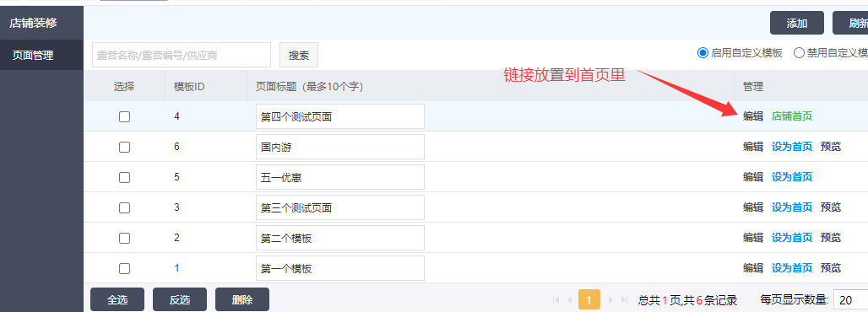Go to first page pagination arrow
The width and height of the screenshot is (868, 312).
click(x=556, y=300)
